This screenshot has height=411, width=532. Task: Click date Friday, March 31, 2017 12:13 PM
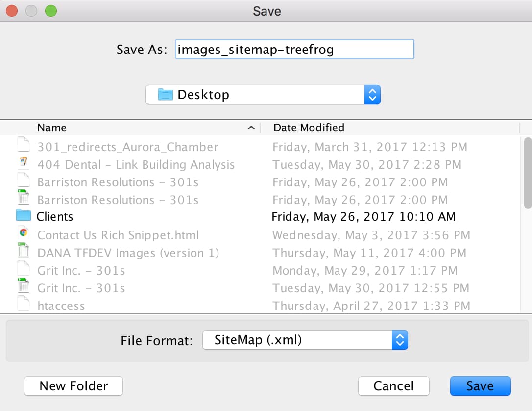coord(370,147)
